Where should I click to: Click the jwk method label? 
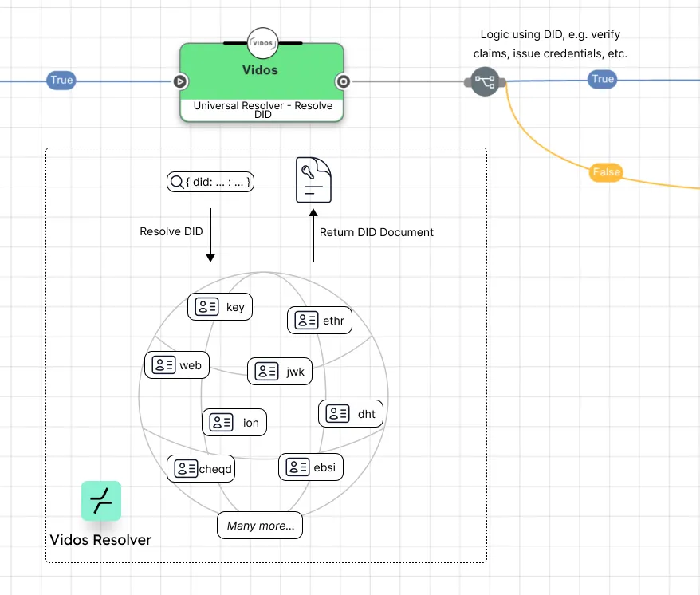click(x=295, y=372)
